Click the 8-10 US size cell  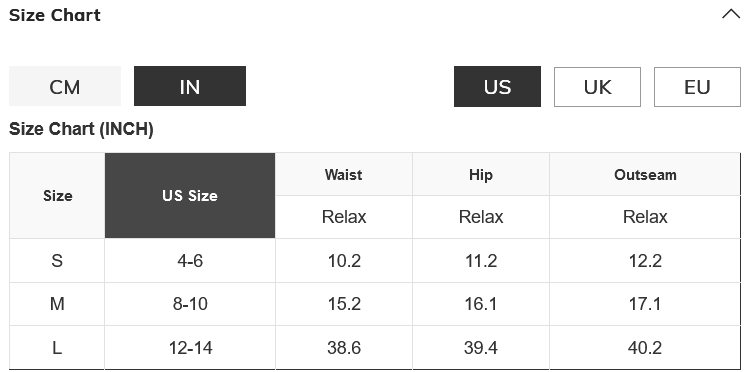click(x=190, y=304)
